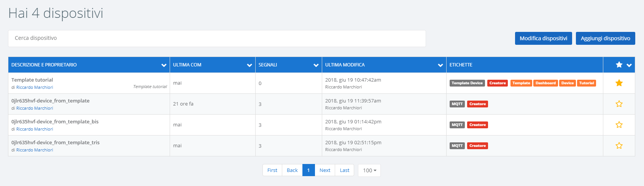This screenshot has width=644, height=186.
Task: Open 0jlr635hvf-device_from_template_bis device
Action: pos(55,121)
